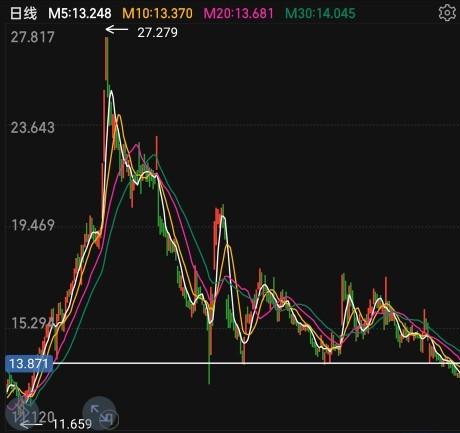Click the 11.659 low price annotation
Viewport: 460px width, 433px height.
point(72,424)
